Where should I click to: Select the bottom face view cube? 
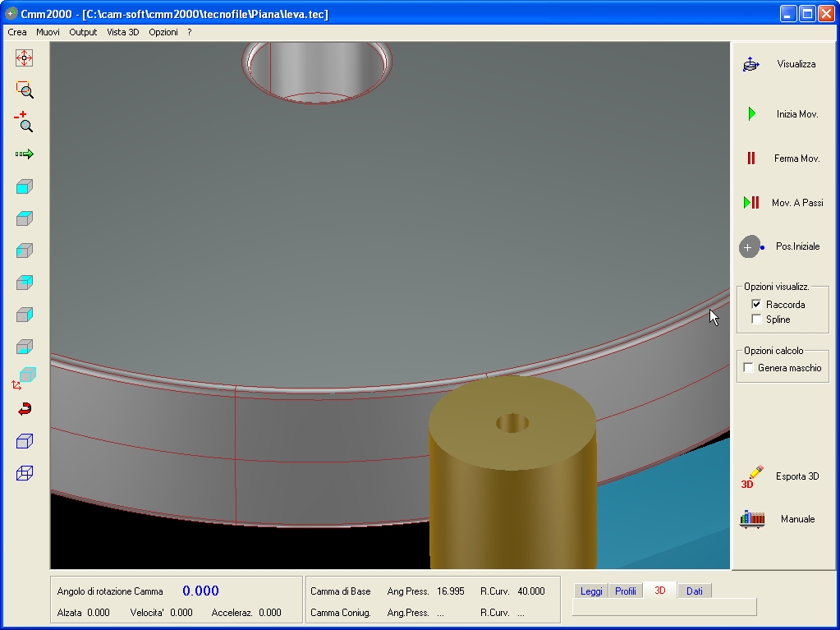coord(24,347)
